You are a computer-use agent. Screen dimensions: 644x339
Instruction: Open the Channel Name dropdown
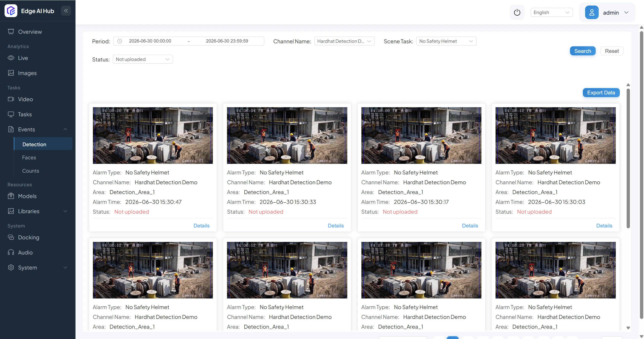344,41
